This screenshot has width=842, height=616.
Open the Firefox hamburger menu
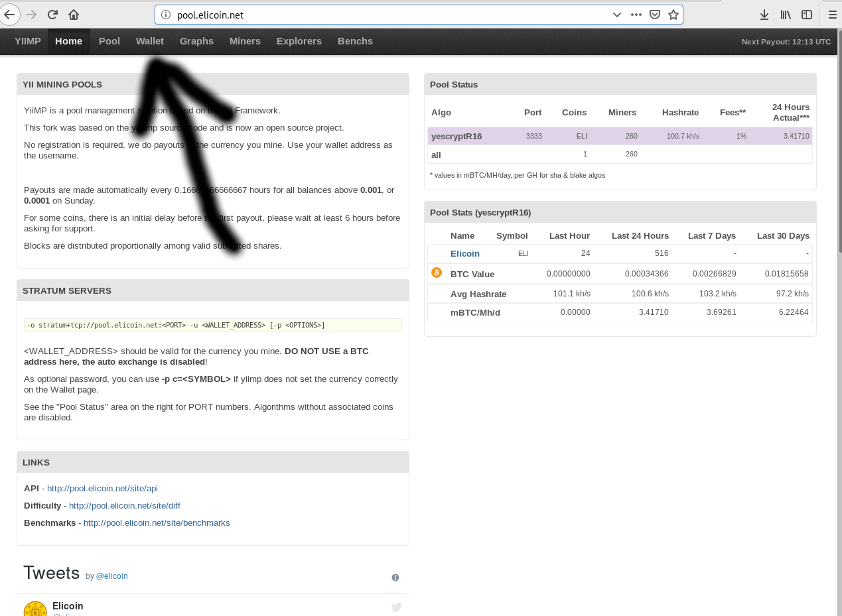[832, 15]
